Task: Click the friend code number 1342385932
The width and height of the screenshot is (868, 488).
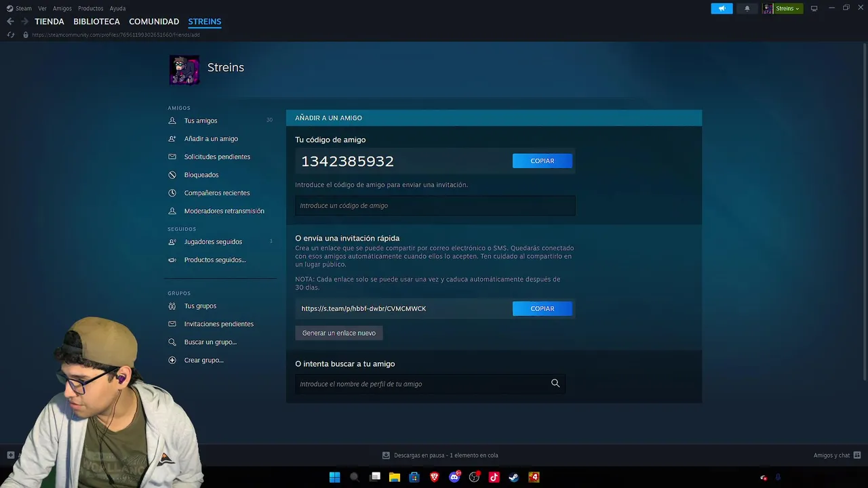Action: pyautogui.click(x=347, y=161)
